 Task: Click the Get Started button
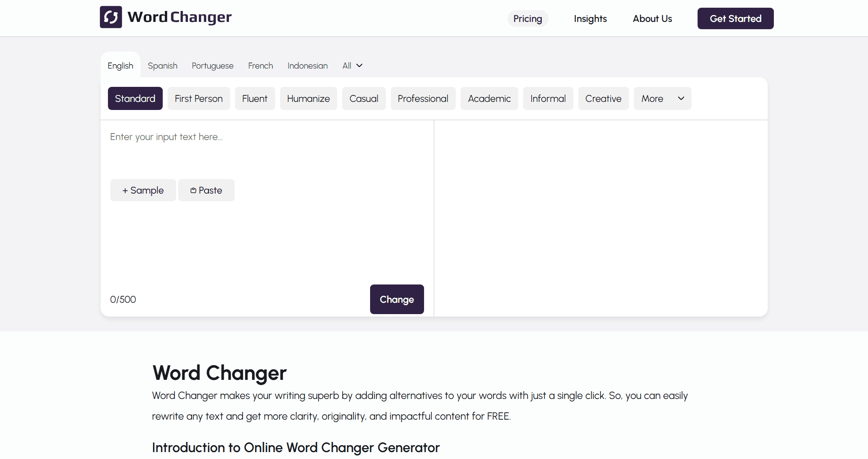(x=735, y=19)
